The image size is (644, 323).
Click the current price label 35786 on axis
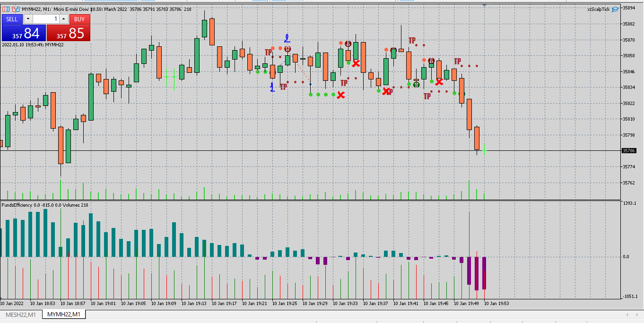click(x=629, y=151)
